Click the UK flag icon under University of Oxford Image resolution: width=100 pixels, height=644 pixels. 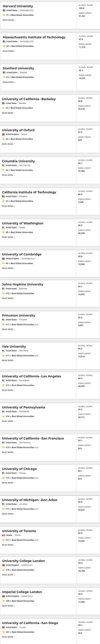3,134
